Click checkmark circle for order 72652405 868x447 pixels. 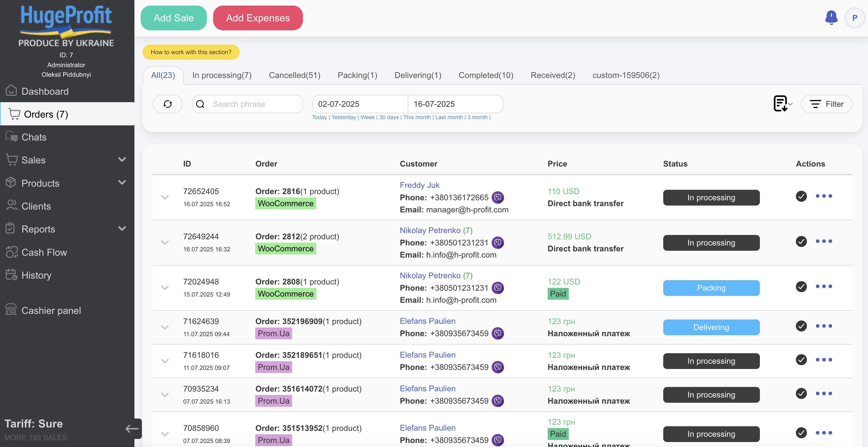point(801,196)
